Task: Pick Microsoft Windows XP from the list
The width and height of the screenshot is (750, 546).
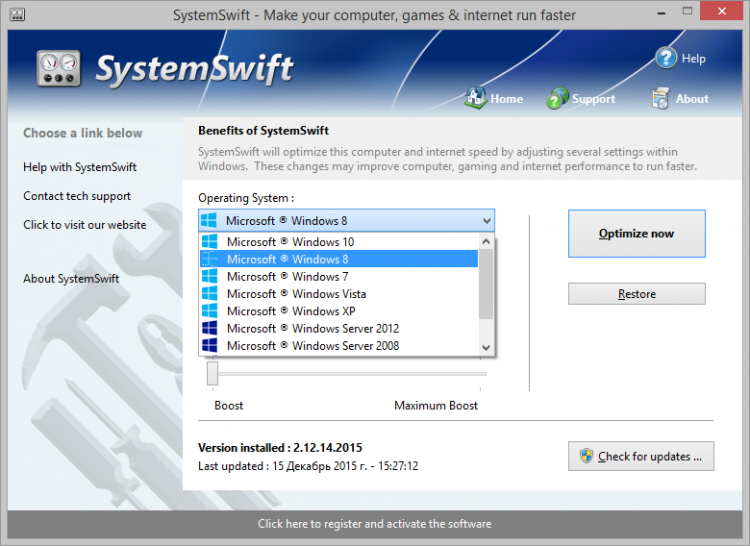Action: pyautogui.click(x=339, y=311)
